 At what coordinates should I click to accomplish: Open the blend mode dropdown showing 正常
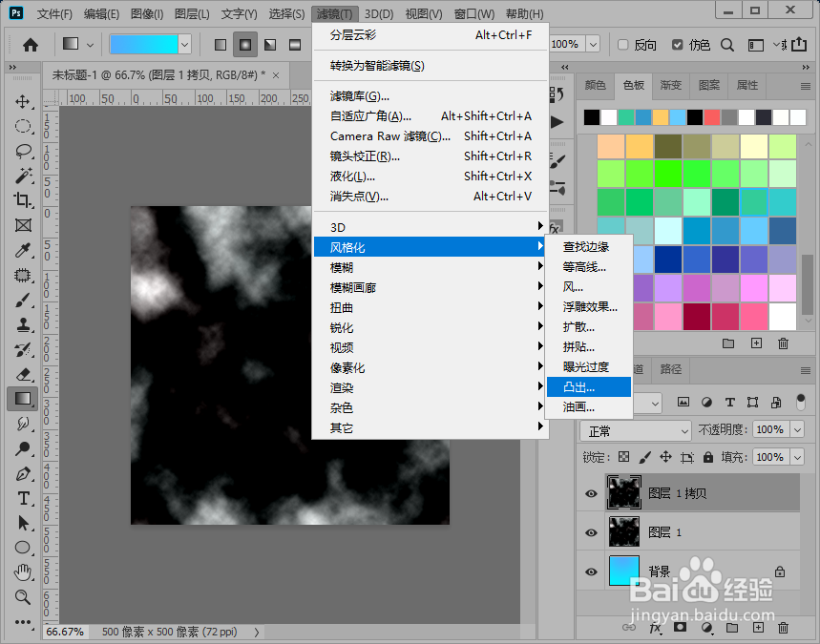633,431
